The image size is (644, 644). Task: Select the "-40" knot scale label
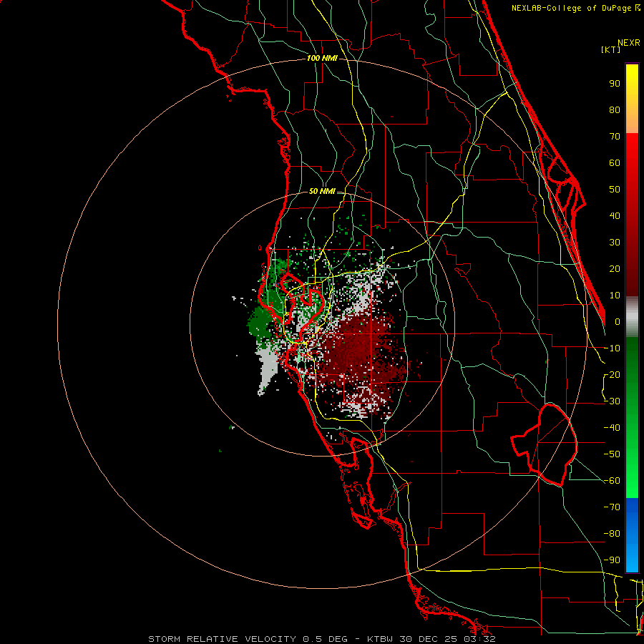click(x=612, y=428)
